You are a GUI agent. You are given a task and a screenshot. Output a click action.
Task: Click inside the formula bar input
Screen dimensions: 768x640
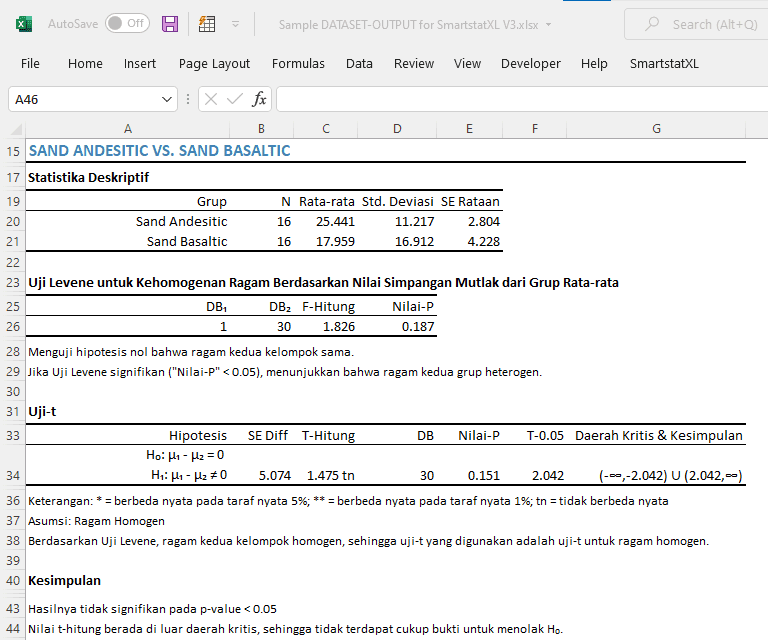coord(520,99)
